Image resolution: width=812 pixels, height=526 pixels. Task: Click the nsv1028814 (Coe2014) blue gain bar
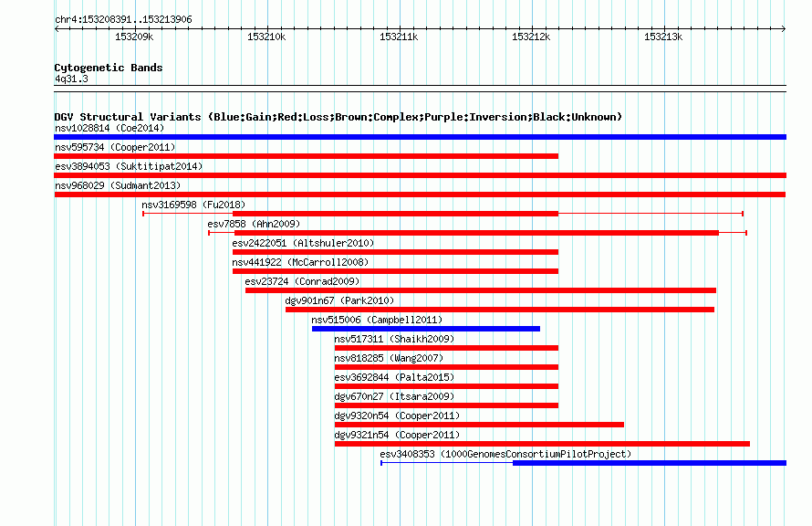(420, 137)
